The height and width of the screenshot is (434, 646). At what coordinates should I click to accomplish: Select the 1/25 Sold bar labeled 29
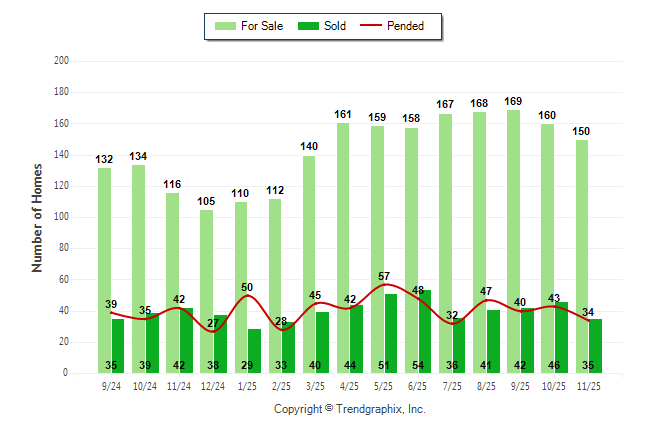254,352
